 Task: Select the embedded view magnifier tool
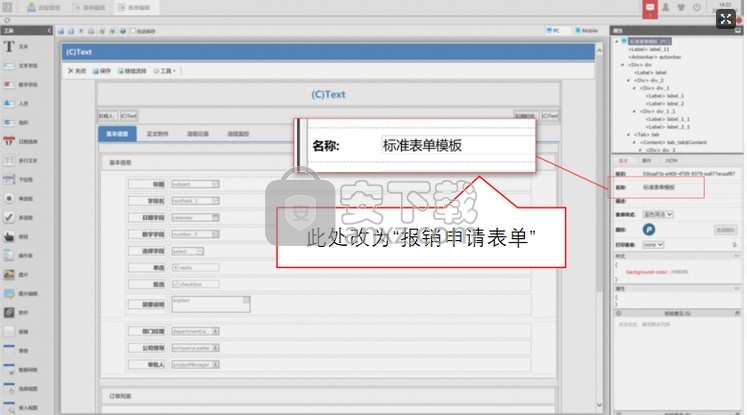(x=9, y=408)
